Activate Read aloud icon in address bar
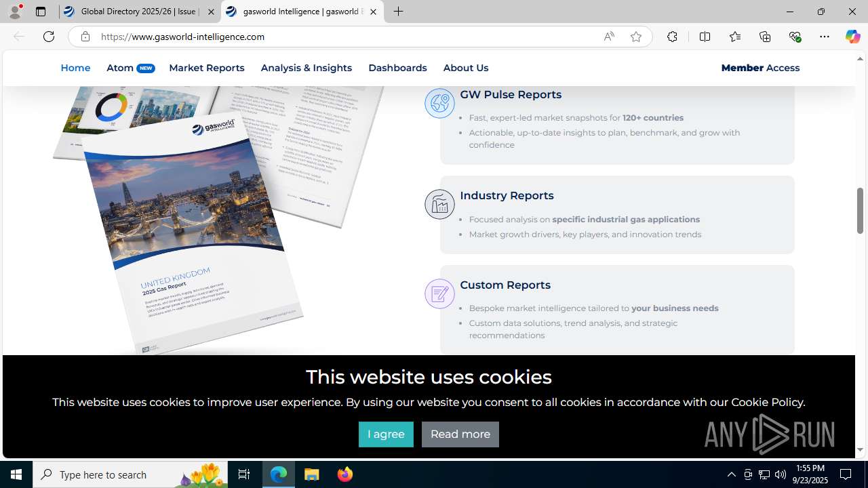 pos(609,37)
